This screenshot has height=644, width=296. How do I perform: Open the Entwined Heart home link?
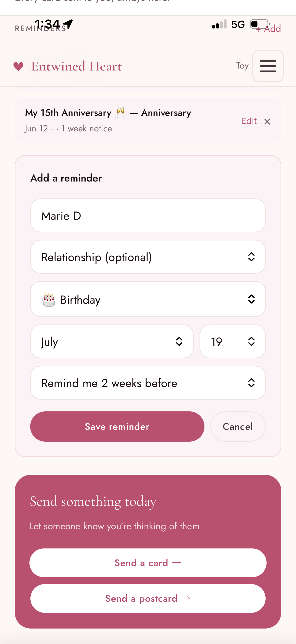tap(76, 66)
